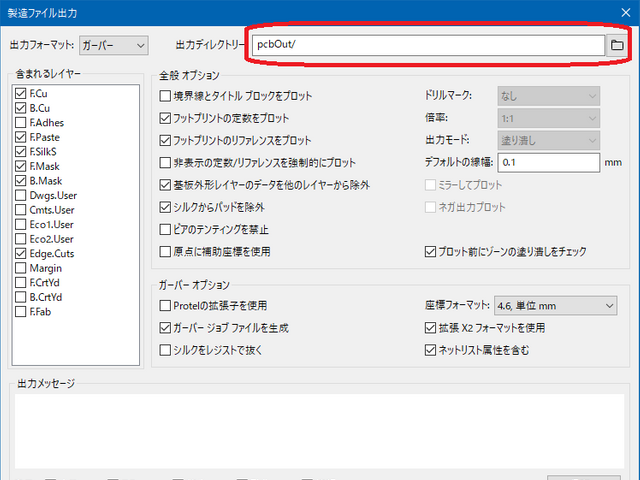Uncheck the F.SilkS layer
640x480 pixels.
20,152
